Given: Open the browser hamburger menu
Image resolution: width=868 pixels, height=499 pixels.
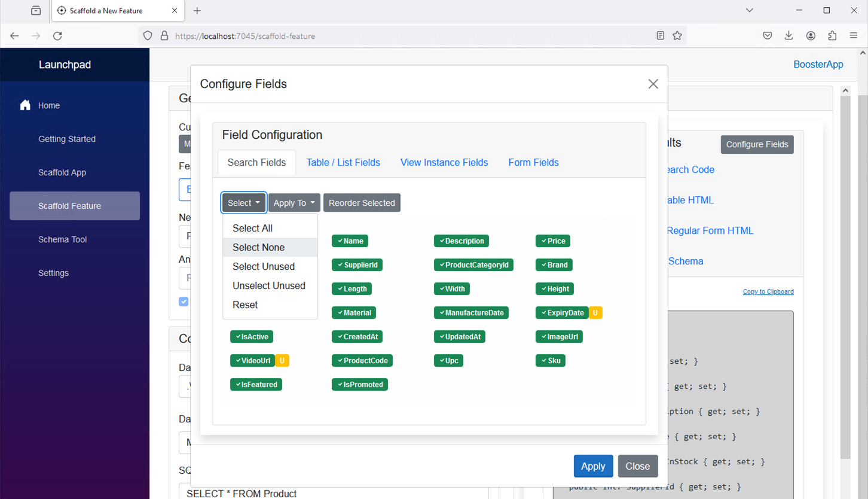Looking at the screenshot, I should 854,36.
